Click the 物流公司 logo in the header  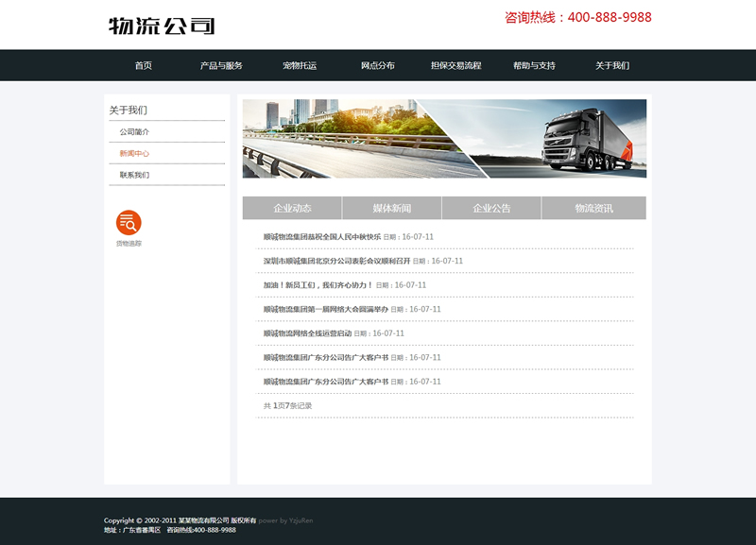tap(162, 26)
